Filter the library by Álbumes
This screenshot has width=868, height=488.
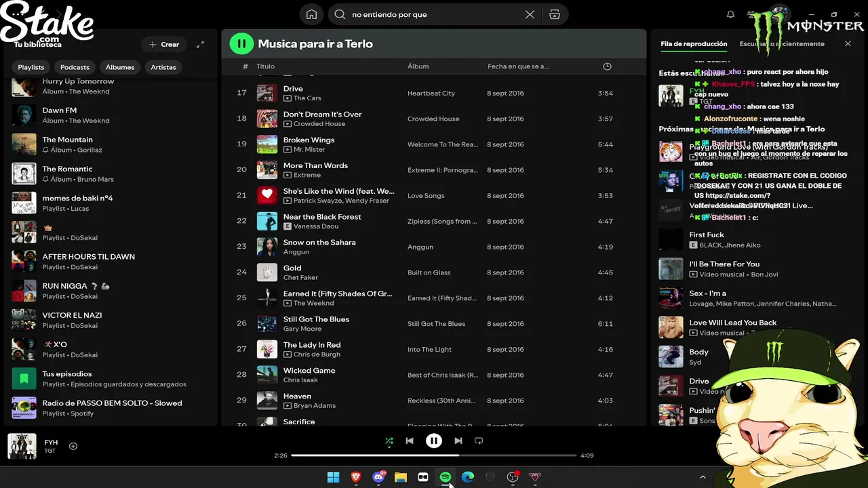pyautogui.click(x=120, y=67)
